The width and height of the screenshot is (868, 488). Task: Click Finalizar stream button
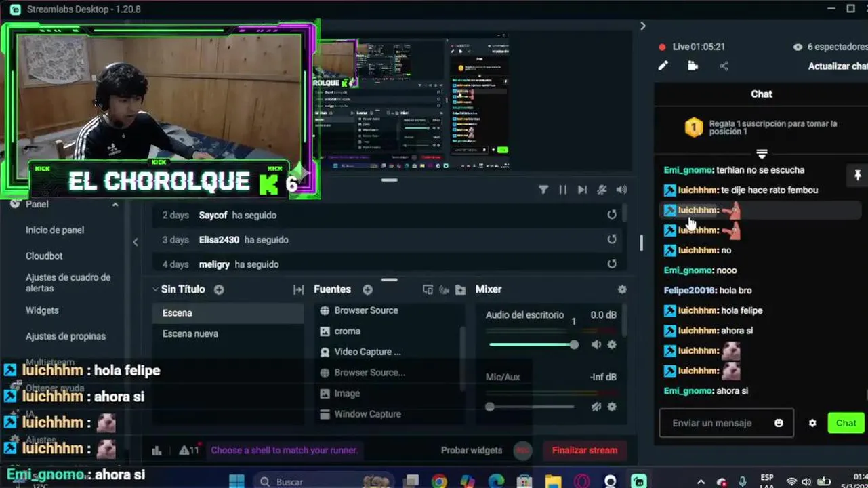coord(584,450)
